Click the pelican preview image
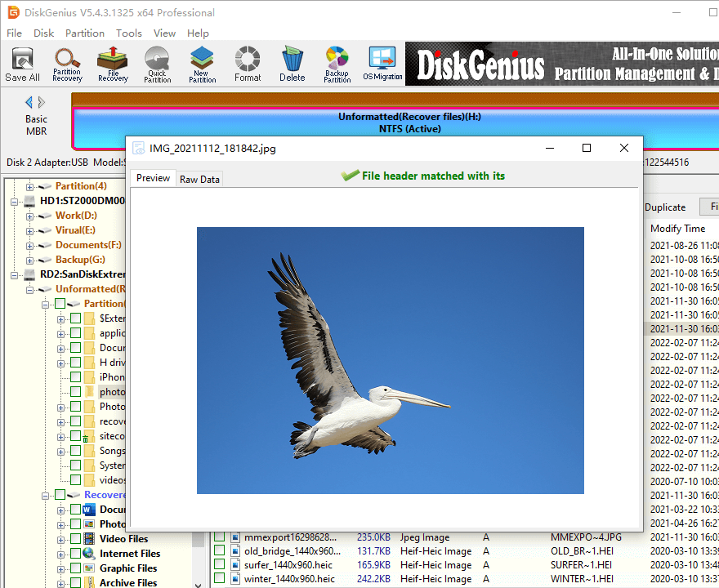This screenshot has width=719, height=588. pos(390,360)
